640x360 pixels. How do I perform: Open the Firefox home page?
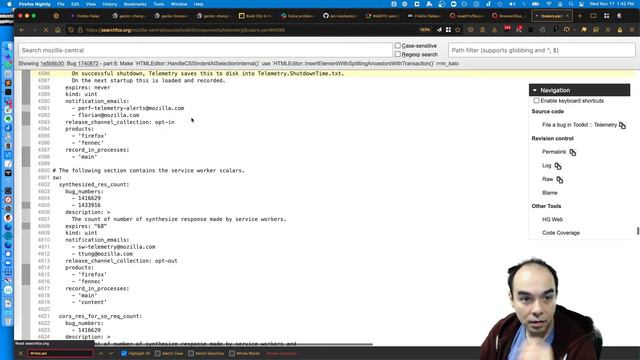click(58, 30)
